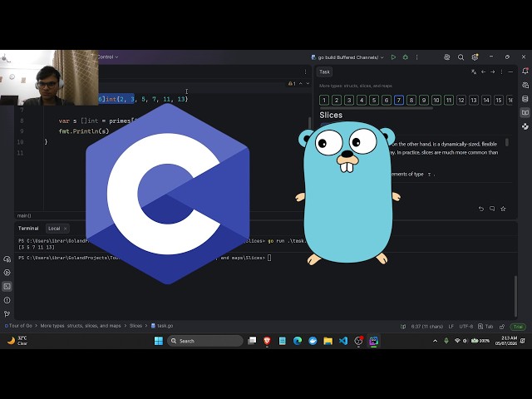Select the Task tab in right panel
Image resolution: width=532 pixels, height=399 pixels.
tap(324, 71)
